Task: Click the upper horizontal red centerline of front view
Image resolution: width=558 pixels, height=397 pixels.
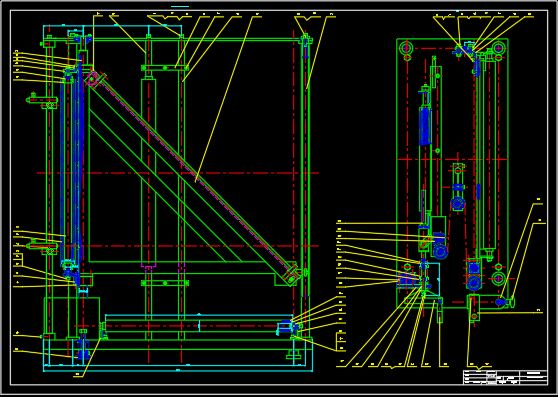Action: pyautogui.click(x=178, y=173)
